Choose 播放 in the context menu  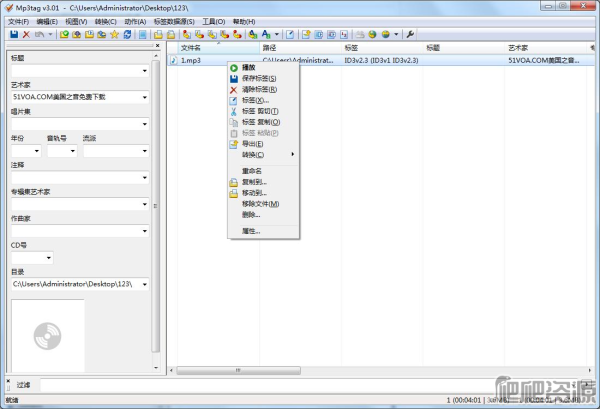point(263,68)
